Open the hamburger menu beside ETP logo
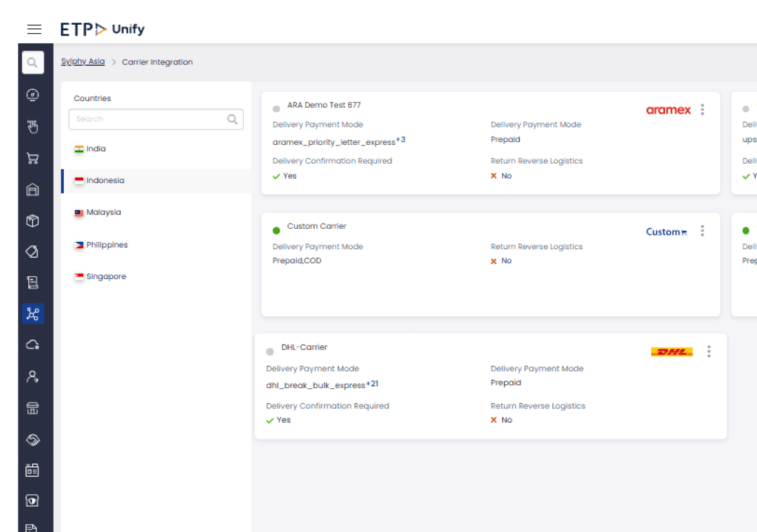 click(34, 29)
